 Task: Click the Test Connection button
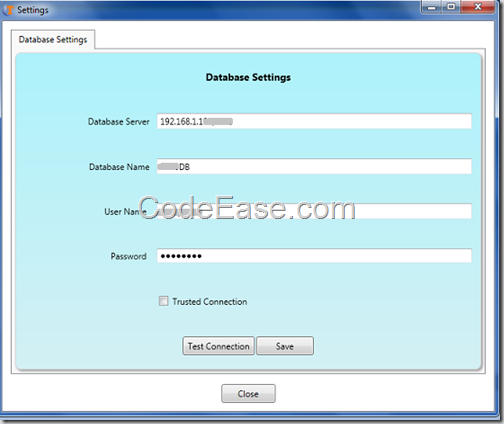point(218,346)
